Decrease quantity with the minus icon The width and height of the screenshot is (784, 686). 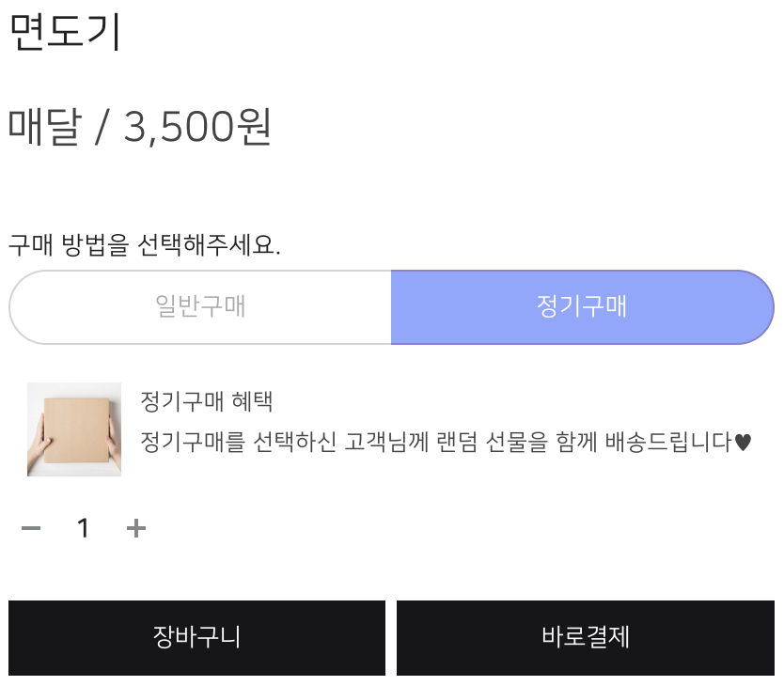31,529
